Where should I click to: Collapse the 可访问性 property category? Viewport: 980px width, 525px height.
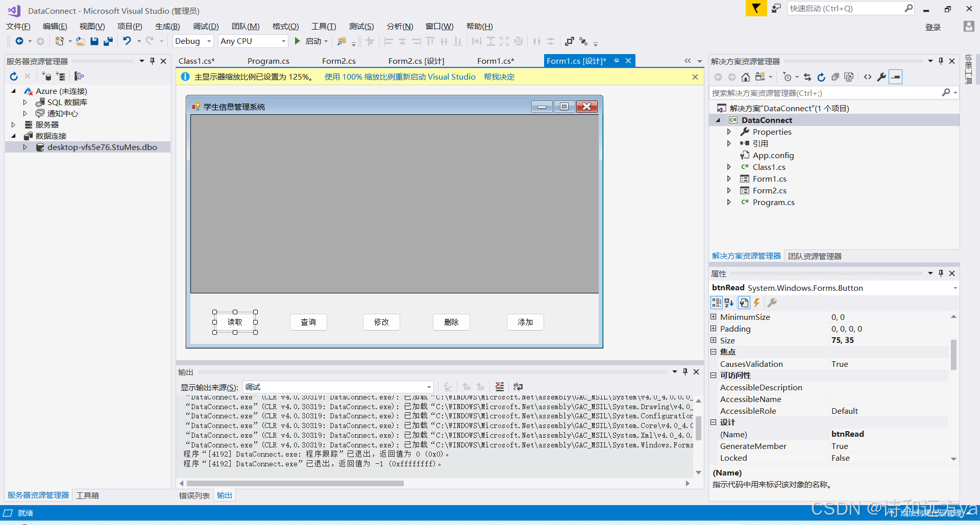pos(714,376)
